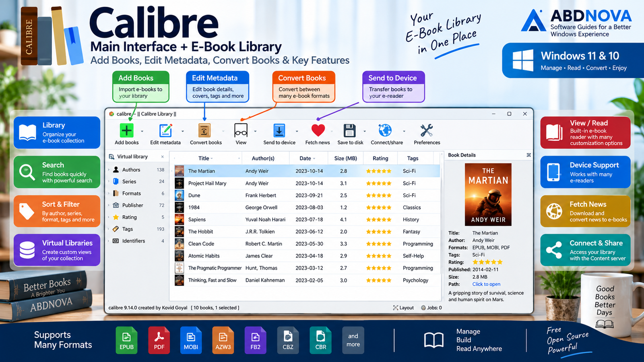Click the Publisher building icon
Image resolution: width=644 pixels, height=362 pixels.
[116, 205]
